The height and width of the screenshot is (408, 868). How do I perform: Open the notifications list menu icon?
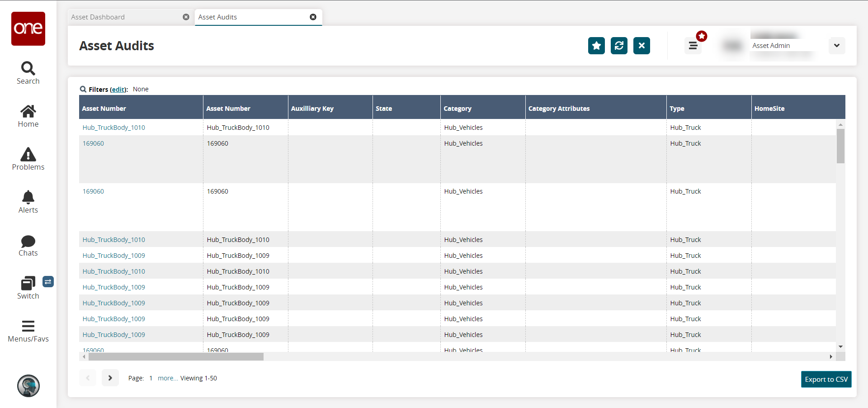tap(693, 46)
